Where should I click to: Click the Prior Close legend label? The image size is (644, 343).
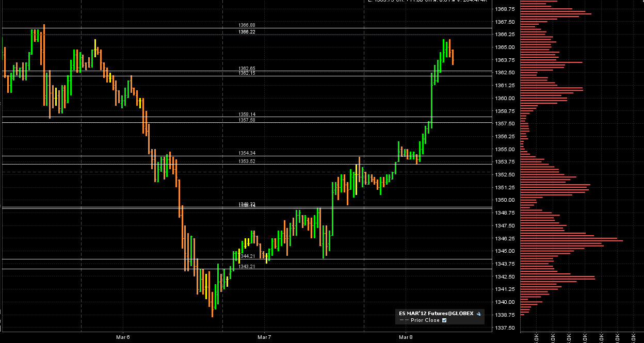425,320
